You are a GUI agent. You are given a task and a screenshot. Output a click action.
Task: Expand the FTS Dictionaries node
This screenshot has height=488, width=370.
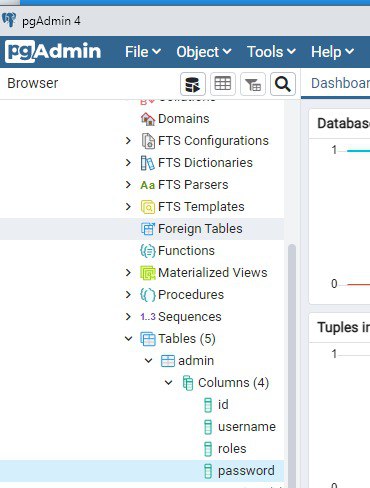[128, 163]
